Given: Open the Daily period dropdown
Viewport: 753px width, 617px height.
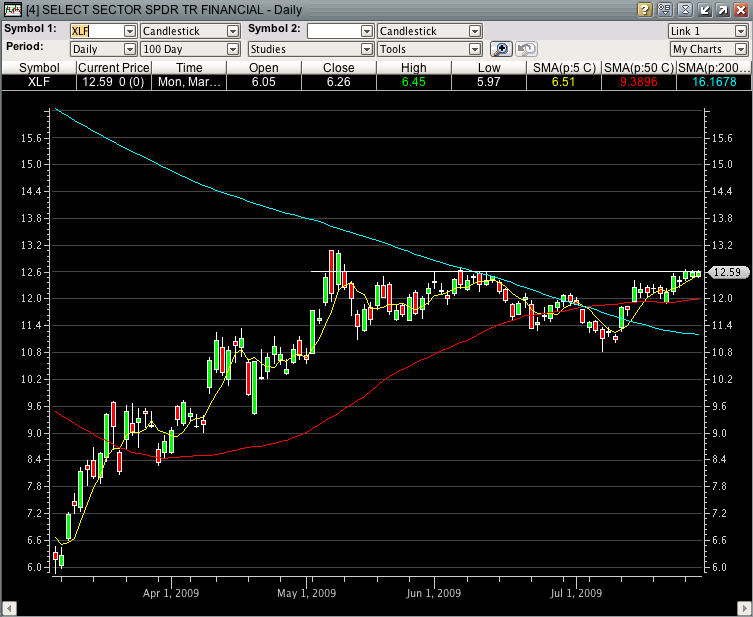Looking at the screenshot, I should click(129, 49).
